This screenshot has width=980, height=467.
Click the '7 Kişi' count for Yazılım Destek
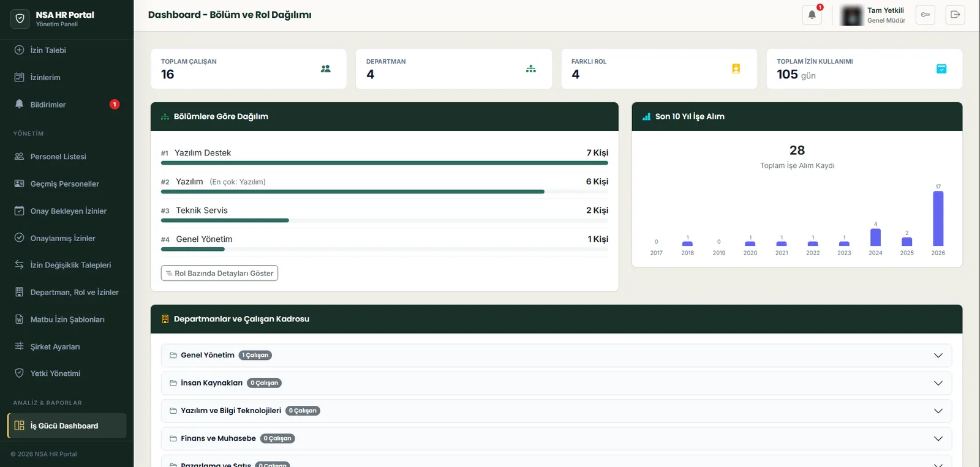(597, 153)
